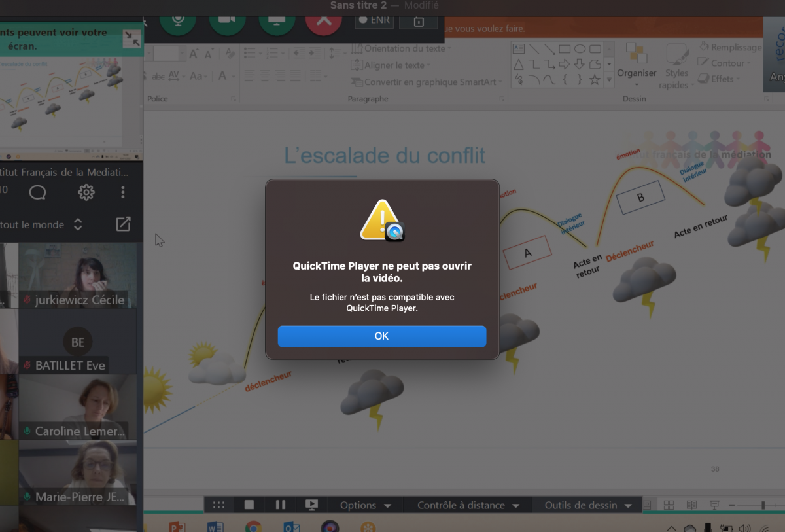Select the down arrow shape in shapes gallery
The width and height of the screenshot is (785, 532).
click(x=580, y=64)
